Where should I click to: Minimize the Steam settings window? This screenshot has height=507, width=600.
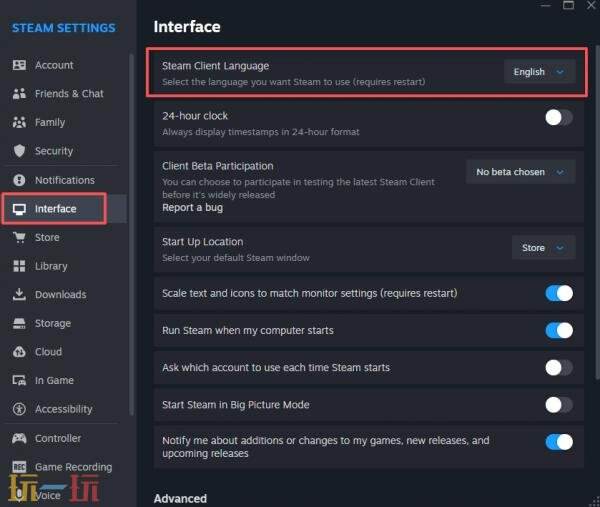click(545, 5)
